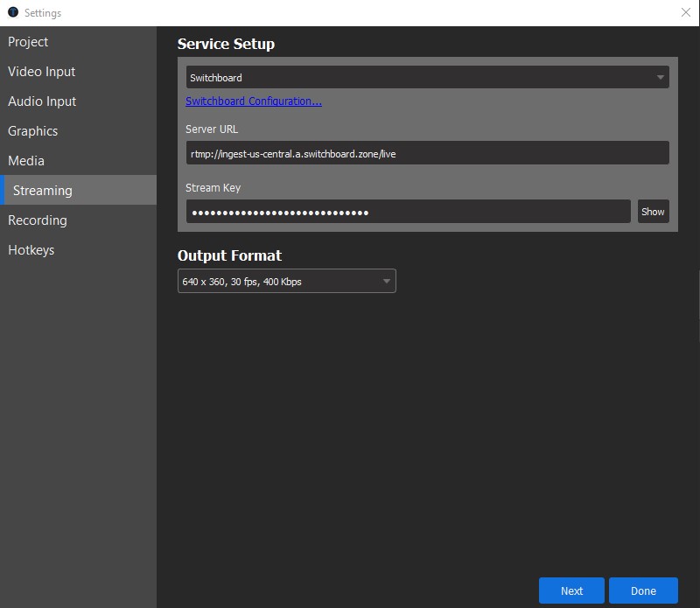
Task: Select Graphics in the sidebar
Action: (32, 130)
